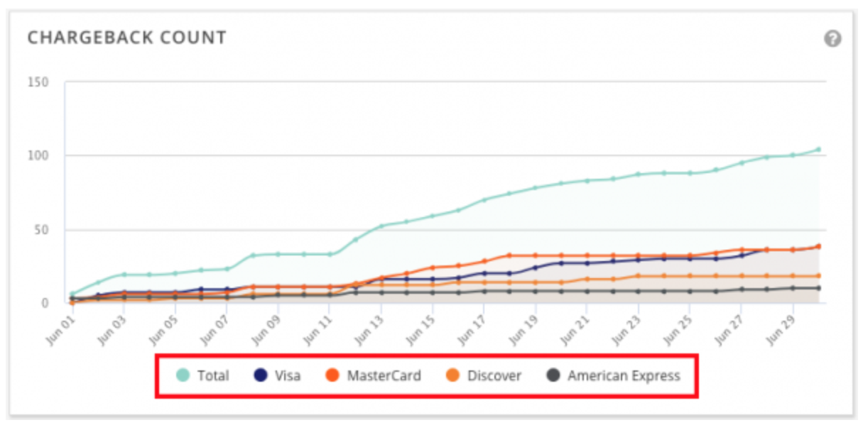The width and height of the screenshot is (868, 430).
Task: Select the peak Total data point near Jun 30
Action: tap(818, 149)
